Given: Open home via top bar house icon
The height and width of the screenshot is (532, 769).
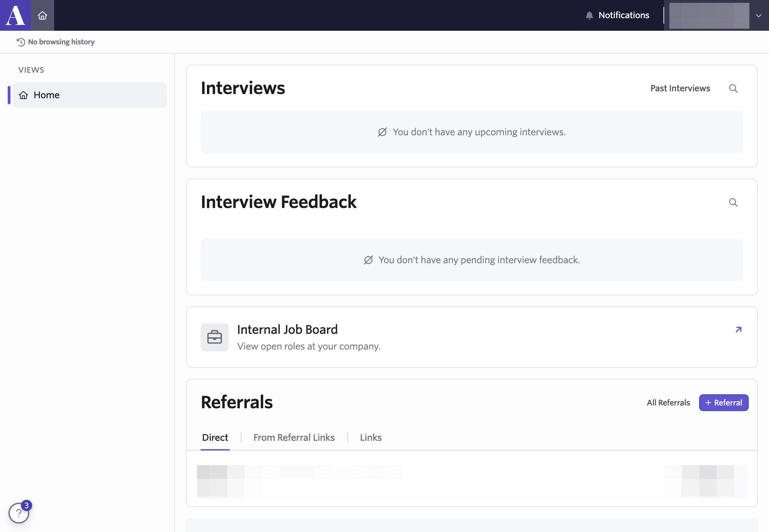Looking at the screenshot, I should point(42,15).
